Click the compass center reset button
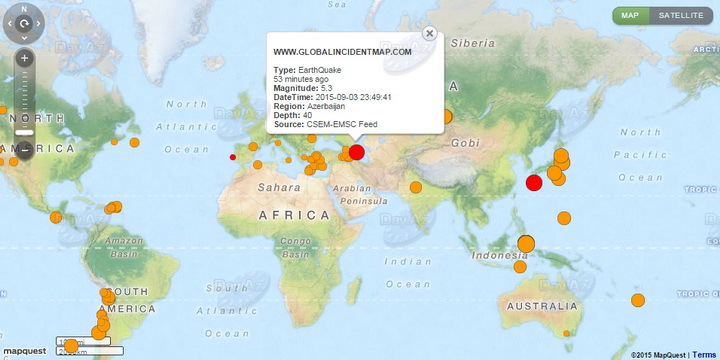Image resolution: width=720 pixels, height=360 pixels. (24, 23)
